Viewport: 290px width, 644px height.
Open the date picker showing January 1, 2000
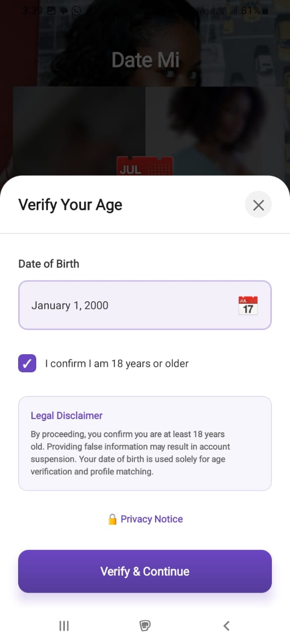coord(145,305)
